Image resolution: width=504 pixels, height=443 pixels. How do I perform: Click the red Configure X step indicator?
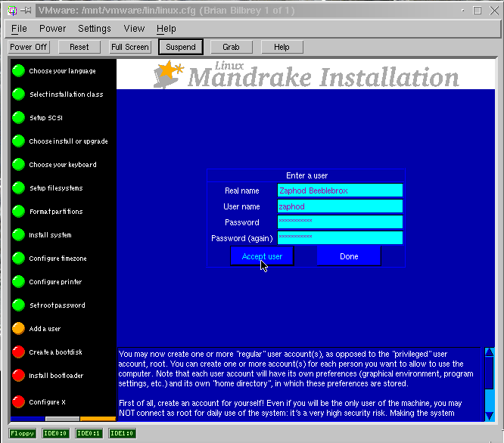[x=18, y=401]
